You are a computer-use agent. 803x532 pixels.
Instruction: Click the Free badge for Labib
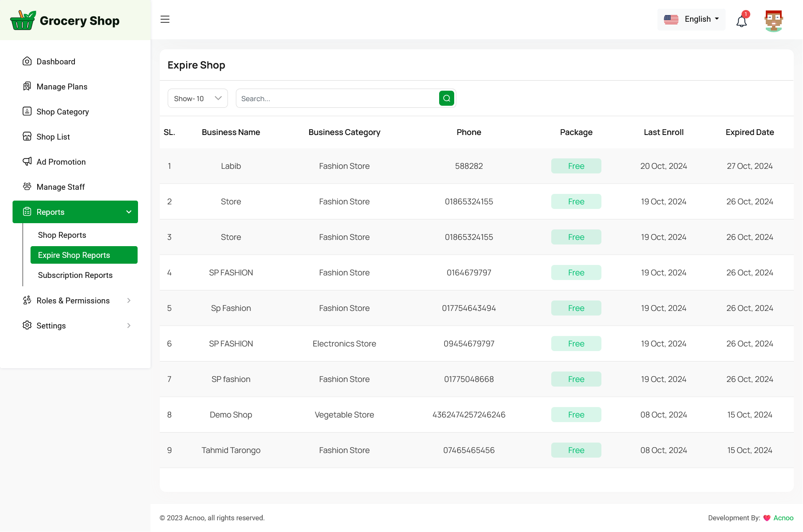[576, 166]
